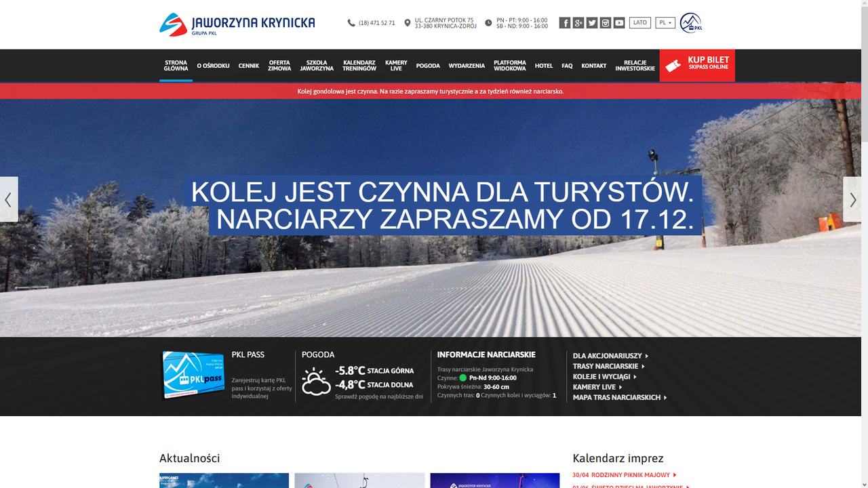
Task: Click the green open-status indicator
Action: coord(463,378)
